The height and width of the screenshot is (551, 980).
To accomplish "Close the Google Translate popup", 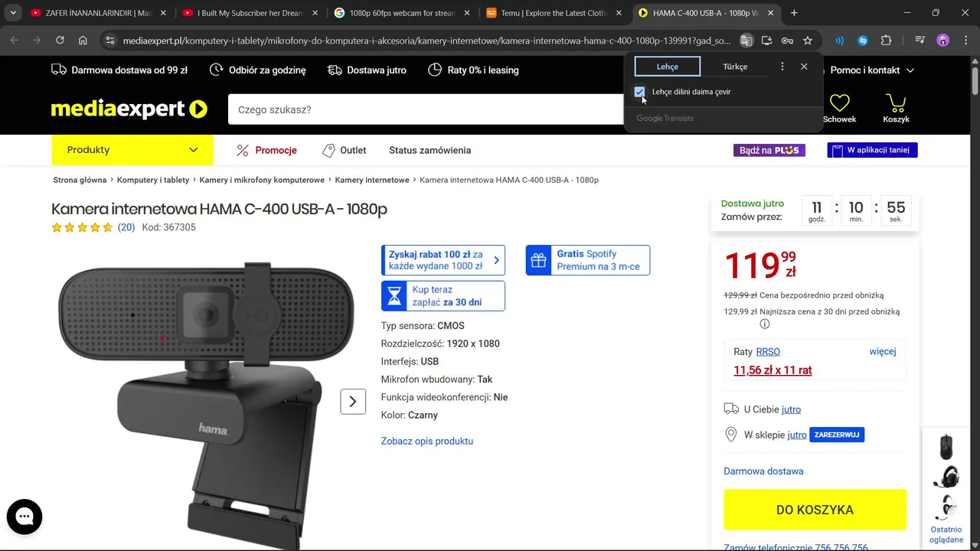I will click(x=804, y=67).
